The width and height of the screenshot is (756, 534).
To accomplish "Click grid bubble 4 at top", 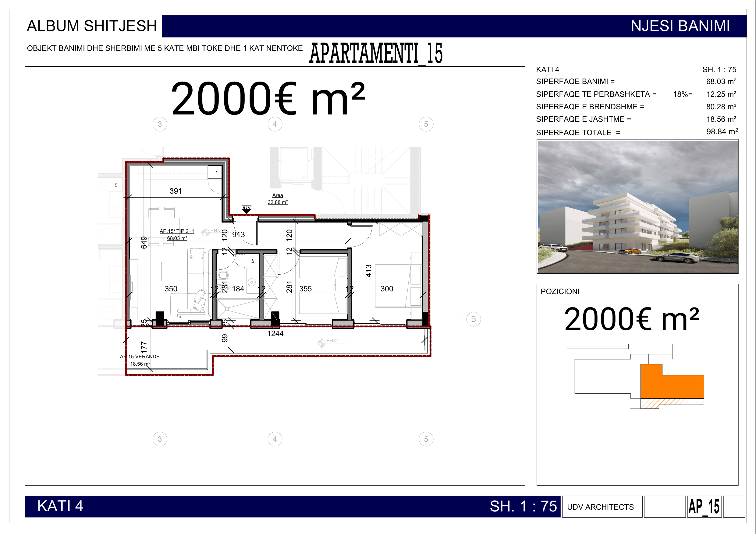I will pos(275,124).
